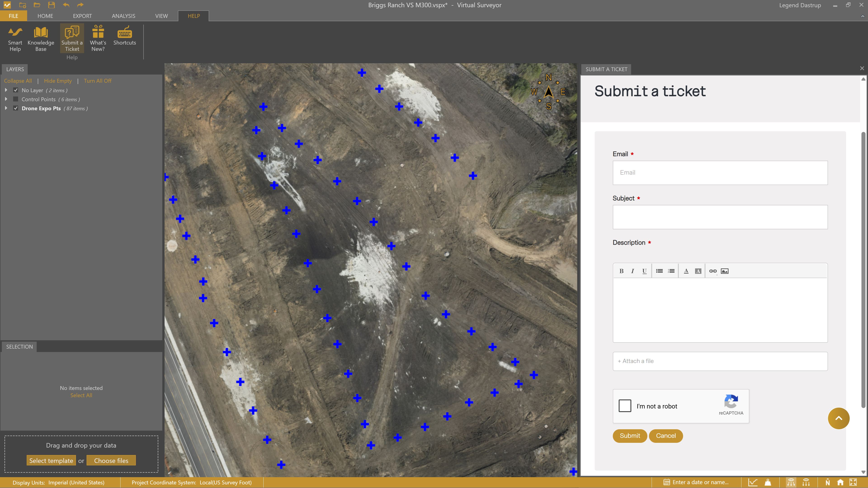
Task: Create a new project via folder-plus icon
Action: pyautogui.click(x=23, y=5)
